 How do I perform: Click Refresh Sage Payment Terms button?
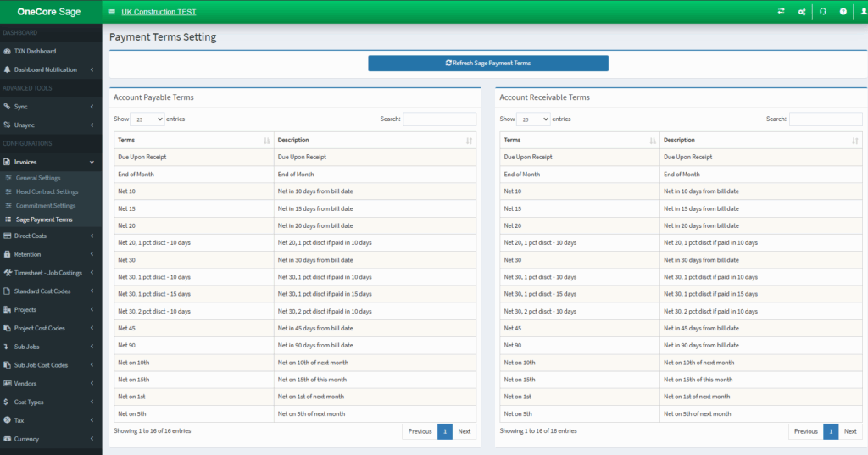(488, 63)
